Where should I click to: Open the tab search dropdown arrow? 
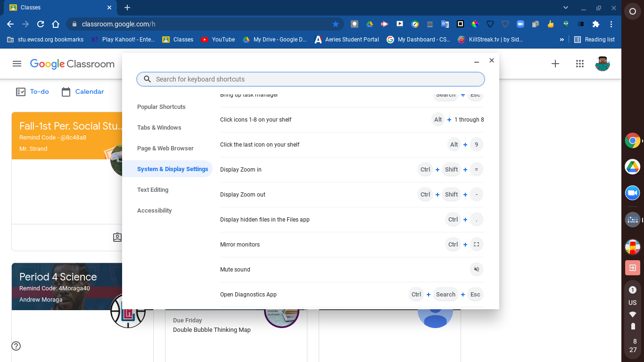[566, 8]
